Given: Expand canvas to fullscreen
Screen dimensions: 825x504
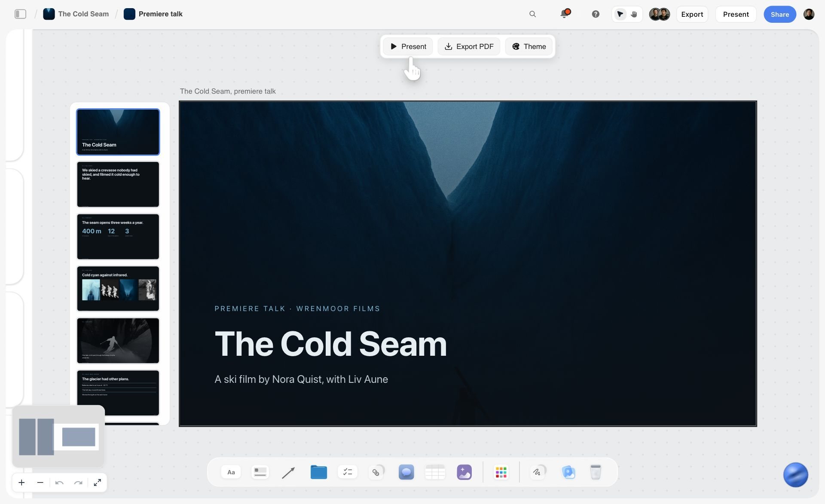Looking at the screenshot, I should [x=98, y=483].
